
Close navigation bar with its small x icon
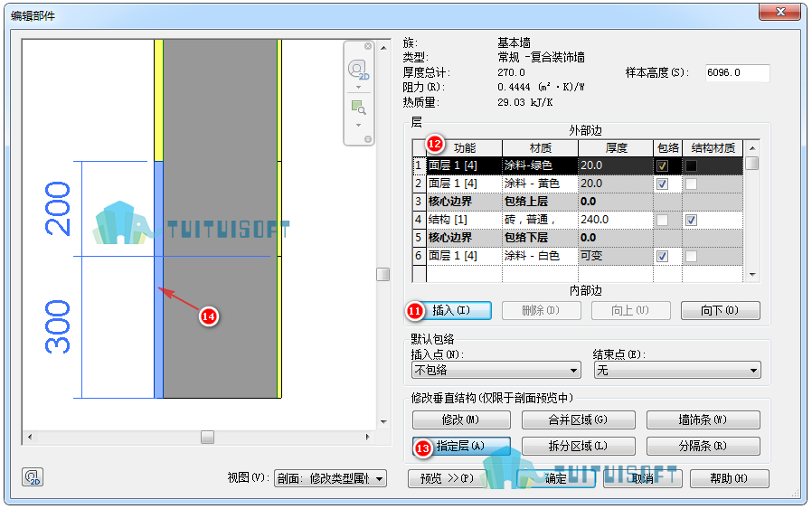[x=368, y=46]
